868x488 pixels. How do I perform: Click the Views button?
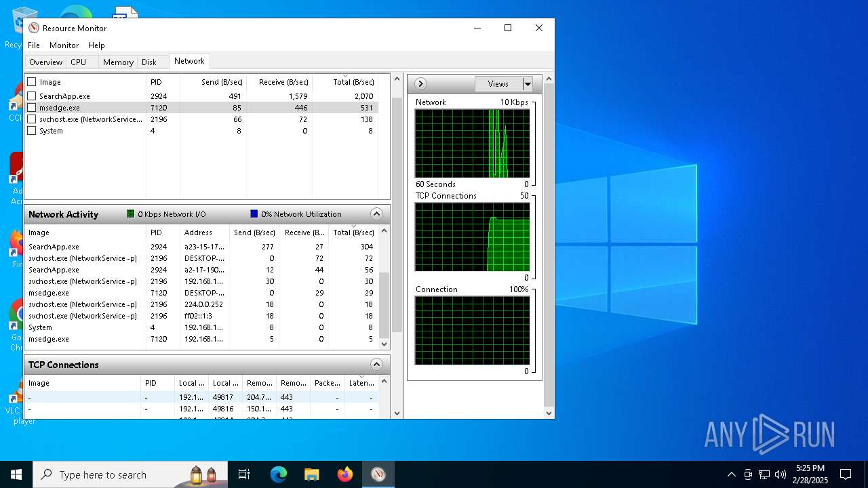tap(498, 84)
